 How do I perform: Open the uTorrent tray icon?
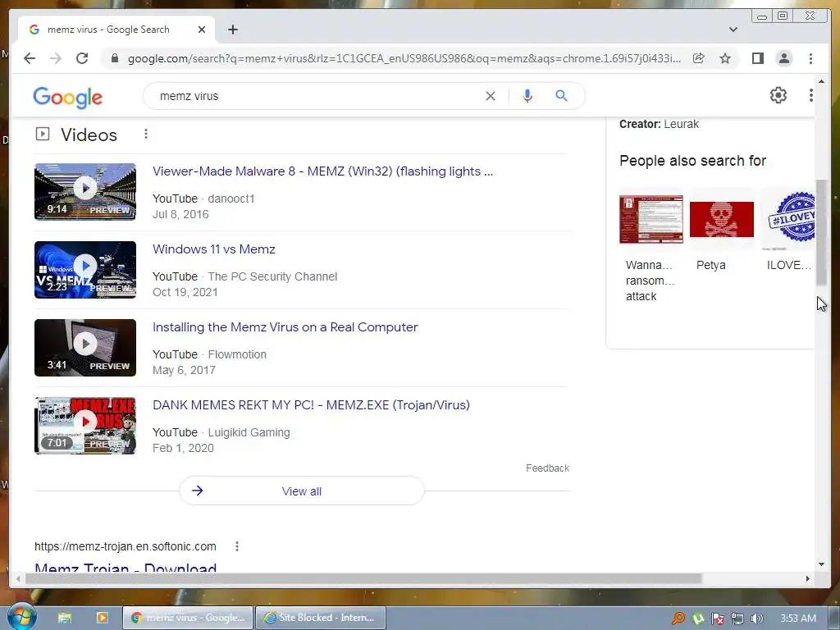[698, 619]
